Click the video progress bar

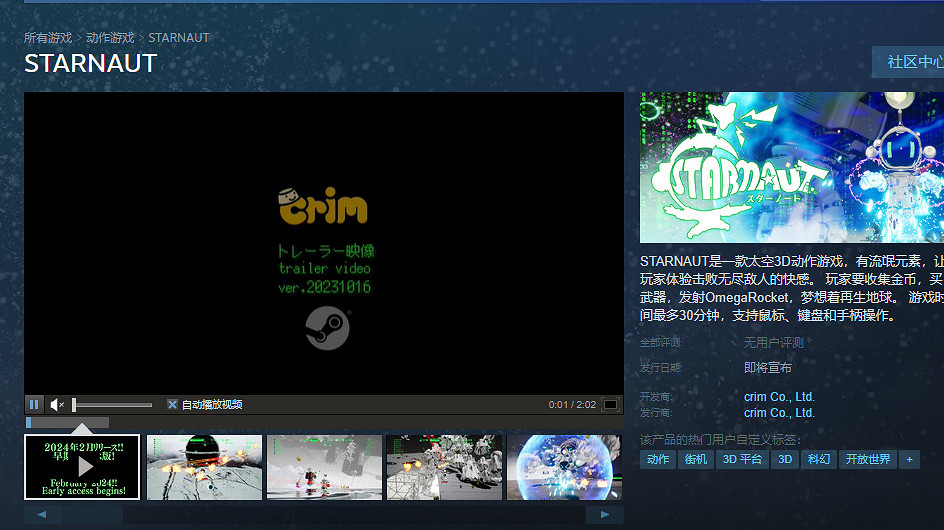tap(324, 422)
